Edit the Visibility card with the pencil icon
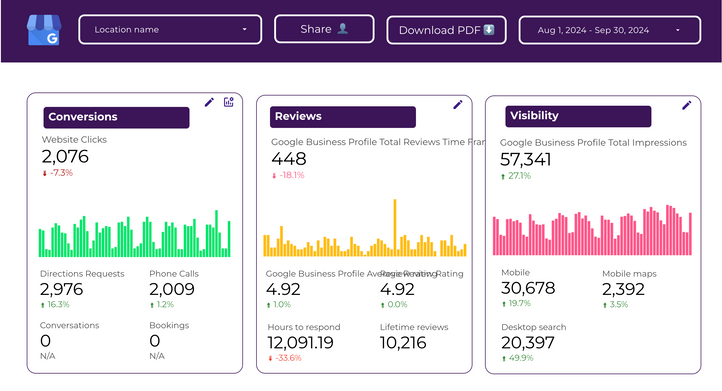722x391 pixels. [x=687, y=105]
